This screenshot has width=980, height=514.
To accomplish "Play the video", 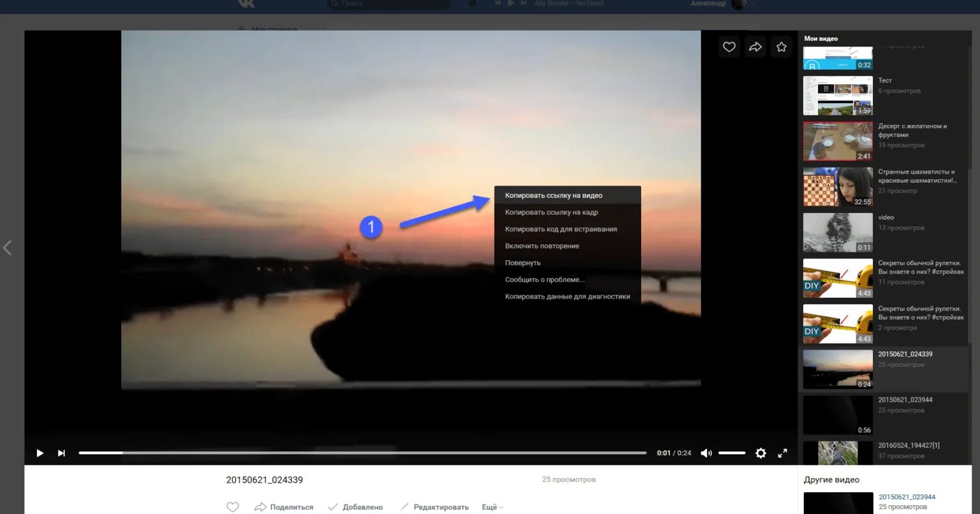I will pyautogui.click(x=40, y=453).
